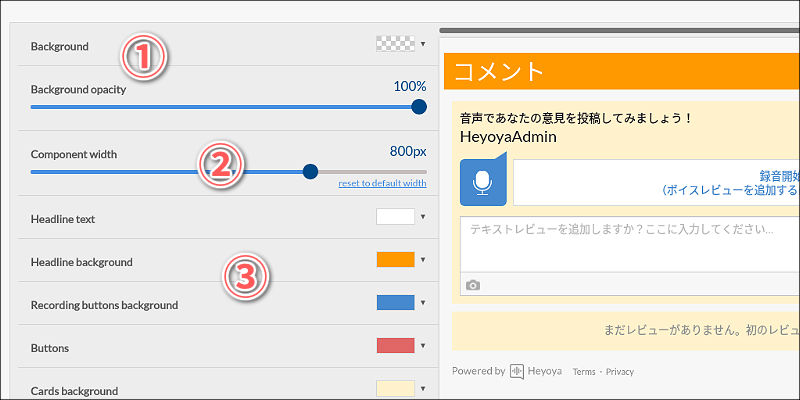Expand the Headline text dropdown arrow
Viewport: 800px width, 400px height.
422,217
